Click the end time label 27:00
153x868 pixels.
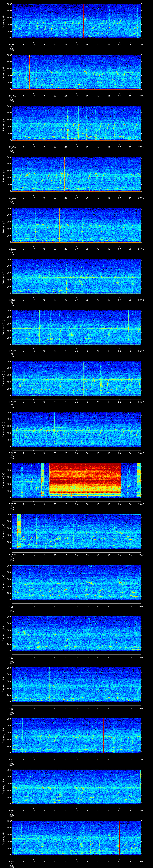pos(141,555)
